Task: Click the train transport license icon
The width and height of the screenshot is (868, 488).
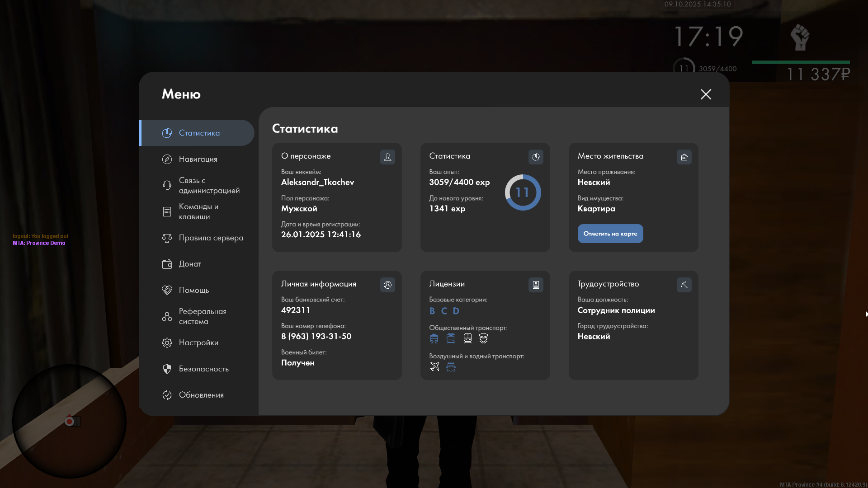Action: (467, 338)
